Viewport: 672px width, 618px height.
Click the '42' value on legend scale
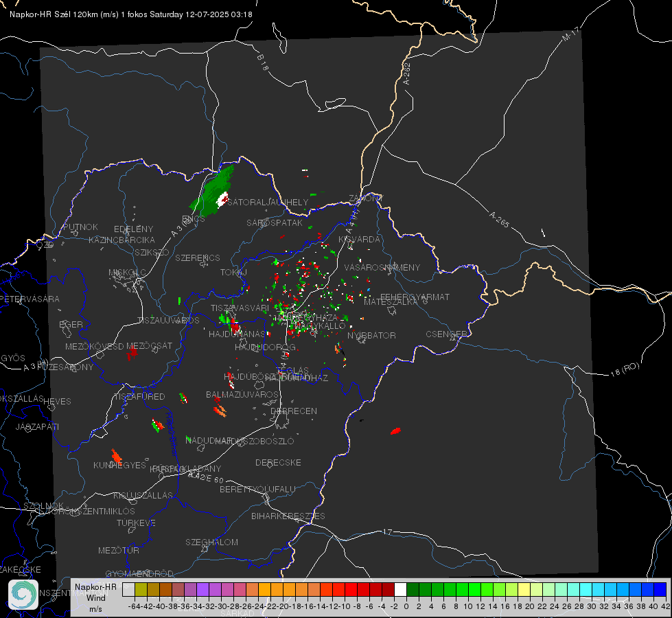coord(665,606)
